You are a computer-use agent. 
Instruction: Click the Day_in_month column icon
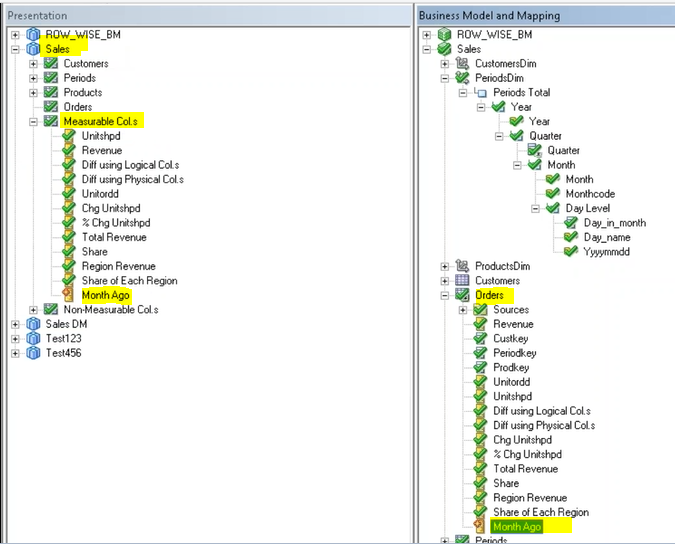point(571,223)
